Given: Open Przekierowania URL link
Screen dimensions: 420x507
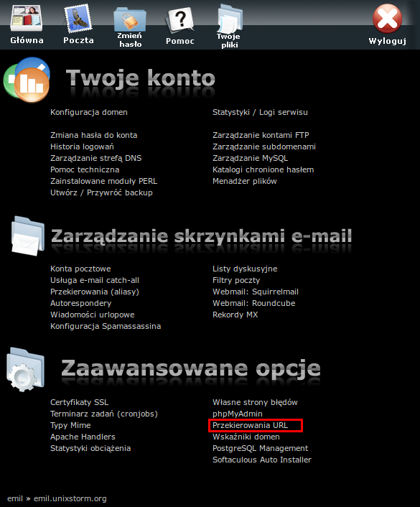Looking at the screenshot, I should tap(251, 425).
